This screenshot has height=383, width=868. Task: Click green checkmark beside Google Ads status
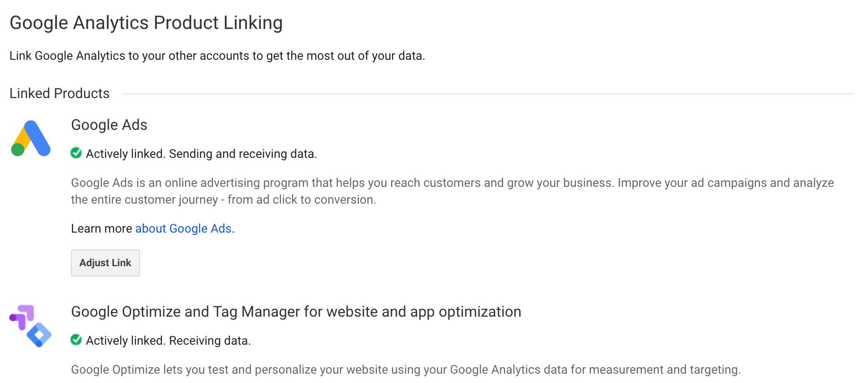pos(76,153)
